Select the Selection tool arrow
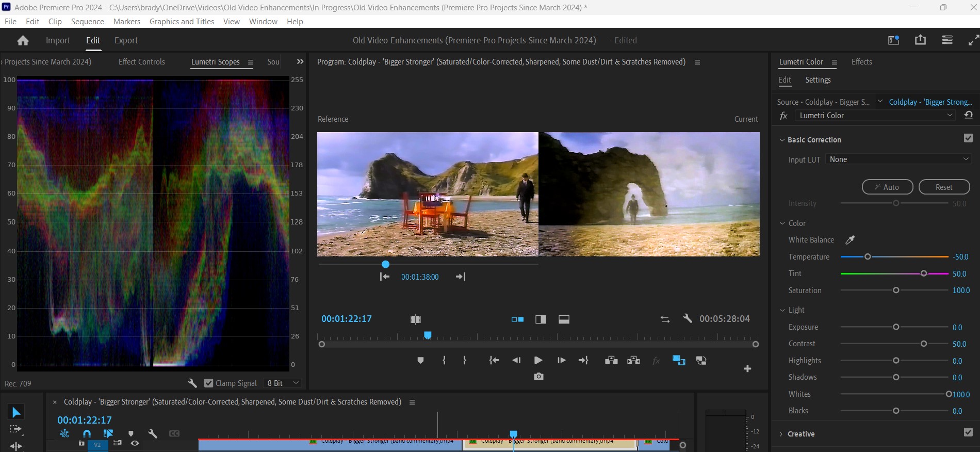 (x=16, y=412)
